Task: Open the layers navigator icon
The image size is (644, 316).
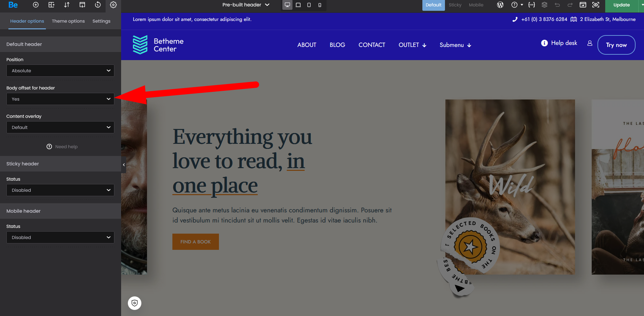Action: tap(544, 5)
